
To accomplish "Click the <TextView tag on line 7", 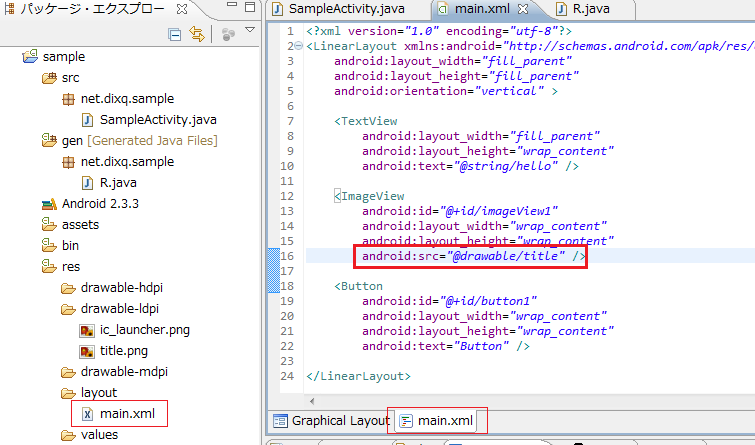I will [x=366, y=121].
